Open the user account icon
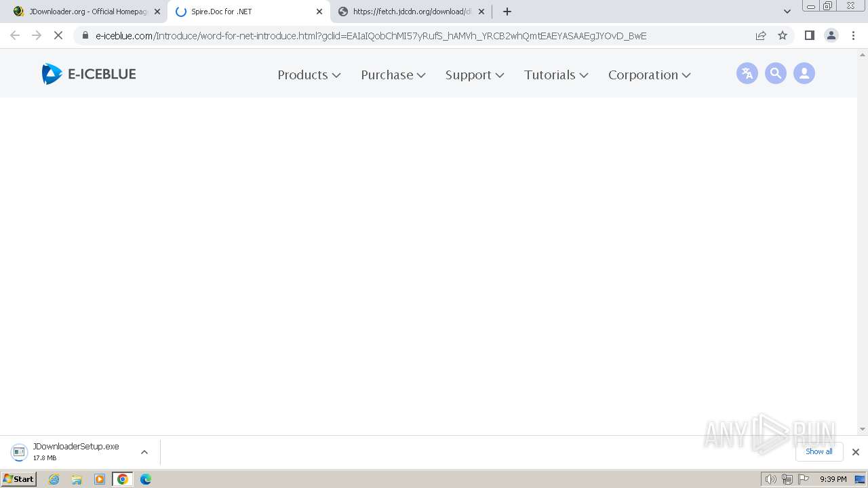 (804, 73)
